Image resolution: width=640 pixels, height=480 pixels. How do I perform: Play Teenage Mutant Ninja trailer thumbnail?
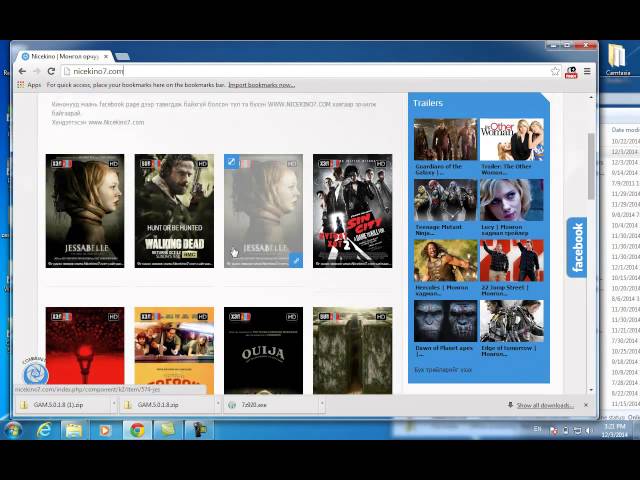445,200
